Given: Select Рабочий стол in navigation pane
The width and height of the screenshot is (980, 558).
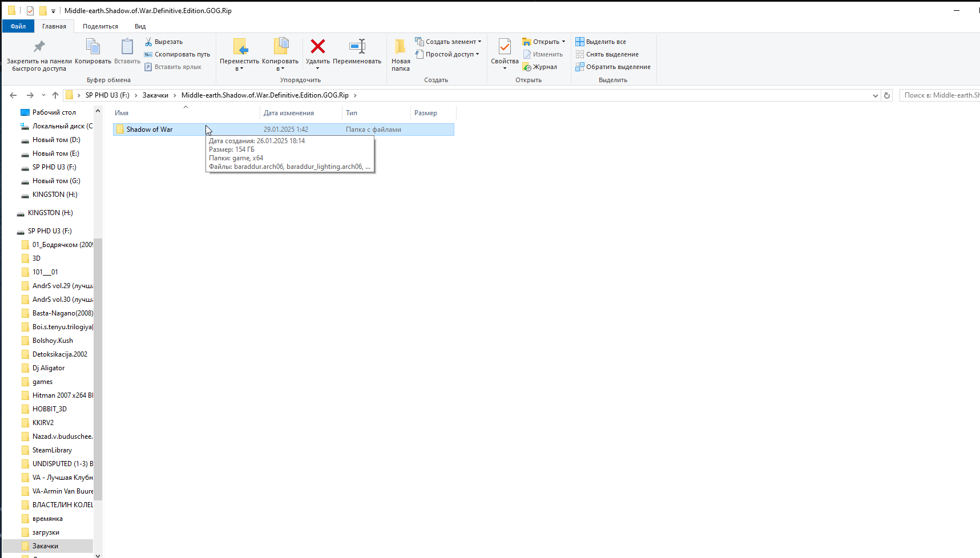Looking at the screenshot, I should tap(54, 112).
